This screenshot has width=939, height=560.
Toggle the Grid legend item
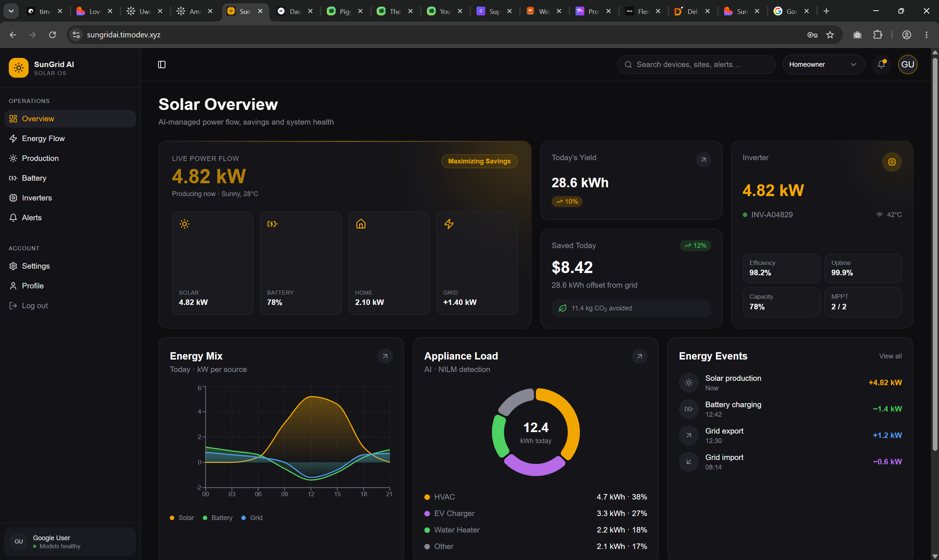click(252, 518)
